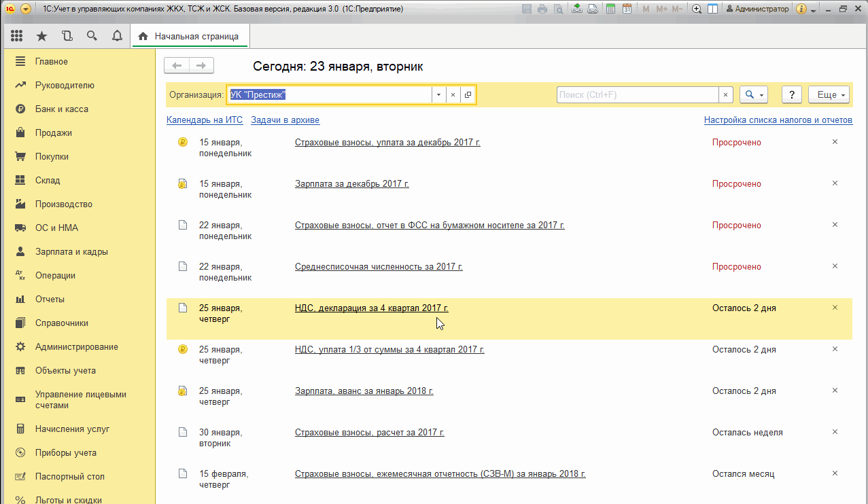Expand the Организация dropdown arrow
Viewport: 868px width, 504px height.
click(439, 95)
